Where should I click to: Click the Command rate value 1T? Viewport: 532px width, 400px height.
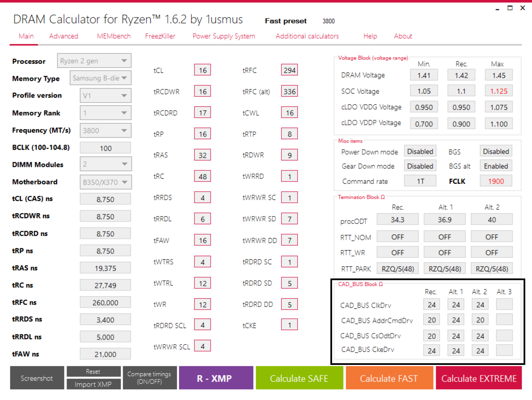click(420, 181)
